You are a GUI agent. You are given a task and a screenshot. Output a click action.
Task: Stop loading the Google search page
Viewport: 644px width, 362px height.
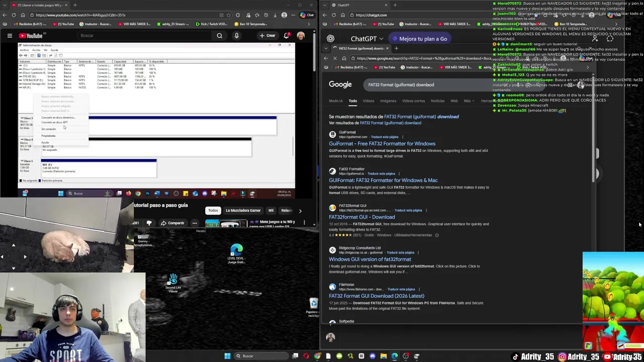tap(335, 58)
